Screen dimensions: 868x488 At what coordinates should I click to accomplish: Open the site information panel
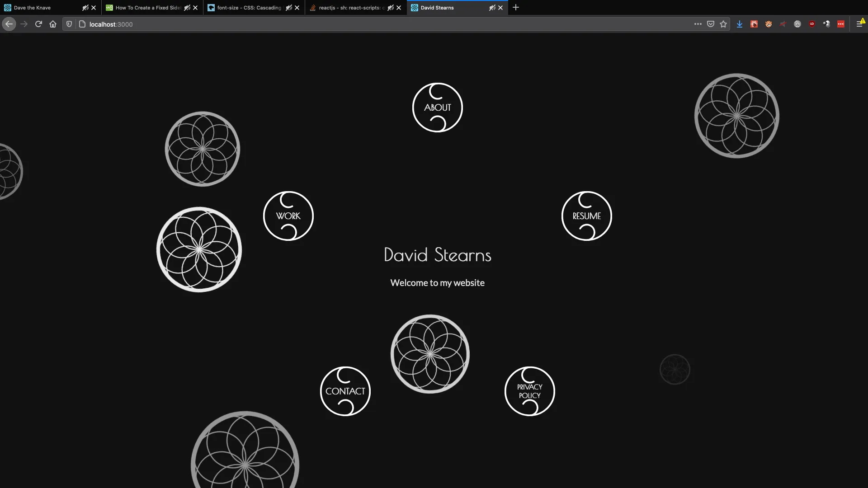point(82,24)
